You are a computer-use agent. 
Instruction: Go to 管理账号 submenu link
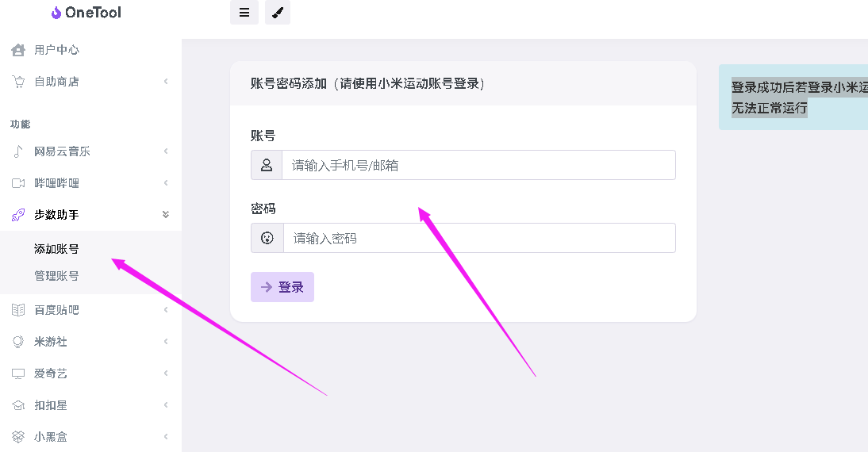pyautogui.click(x=56, y=275)
